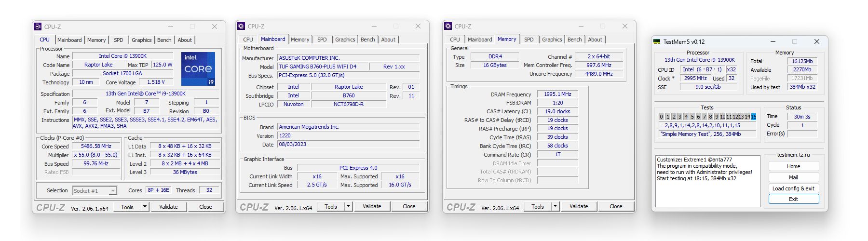Open Tools dropdown arrow in Mainboard window
Image resolution: width=868 pixels, height=241 pixels.
[348, 206]
